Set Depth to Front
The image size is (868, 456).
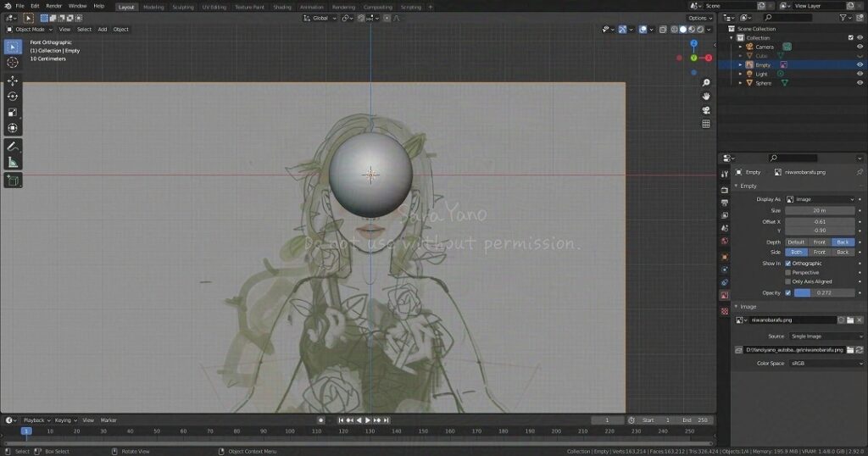tap(820, 242)
